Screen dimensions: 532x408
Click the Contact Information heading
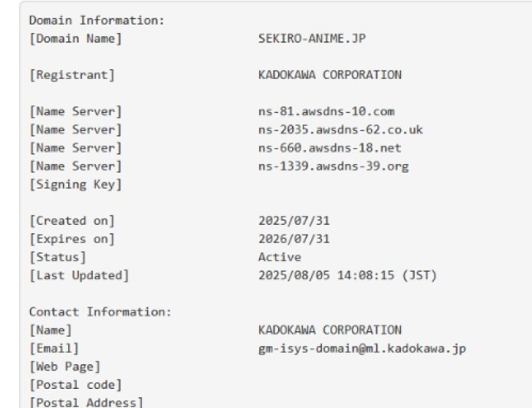100,312
